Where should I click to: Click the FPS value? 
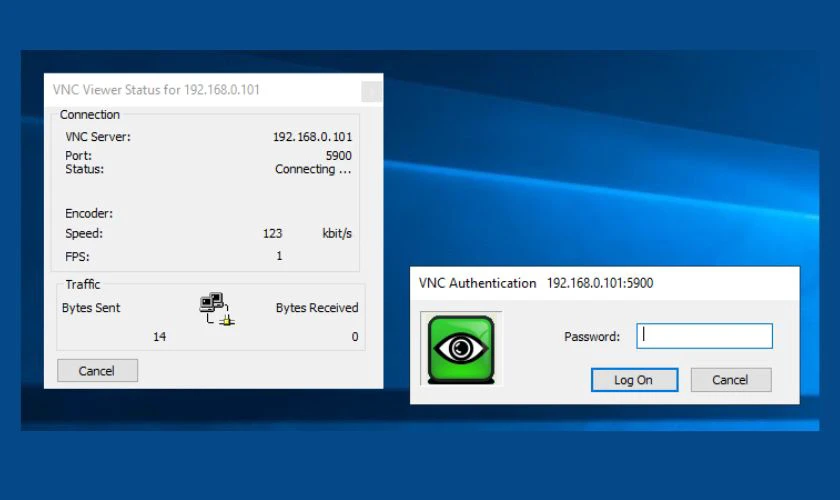tap(279, 256)
